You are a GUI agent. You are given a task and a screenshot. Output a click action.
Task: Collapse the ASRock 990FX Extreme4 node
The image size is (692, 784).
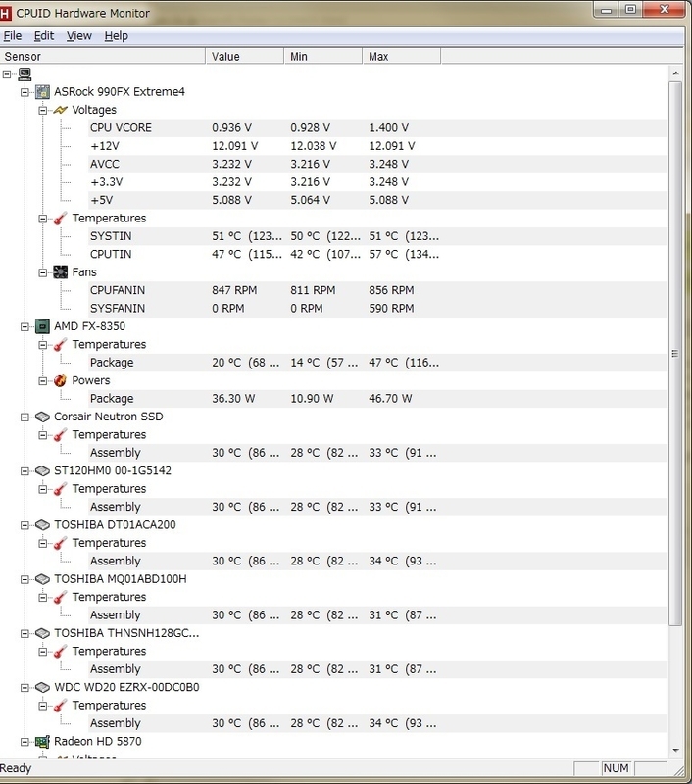25,92
